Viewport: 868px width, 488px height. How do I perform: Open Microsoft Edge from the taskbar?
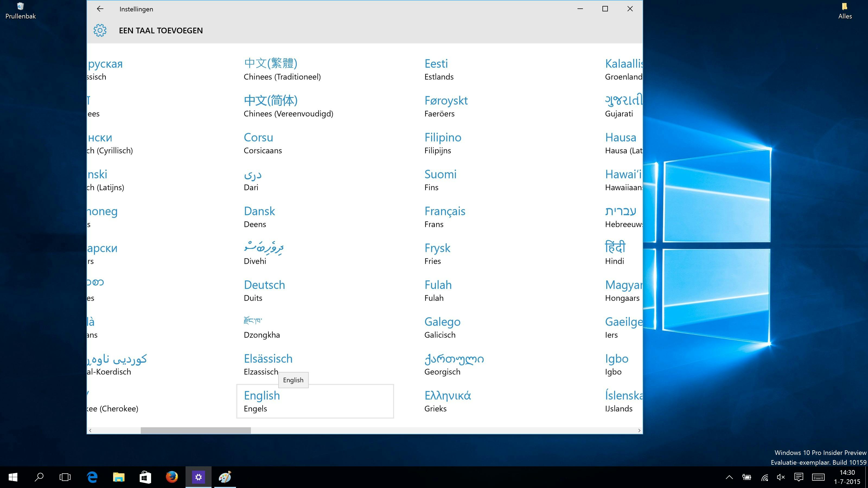pyautogui.click(x=92, y=477)
